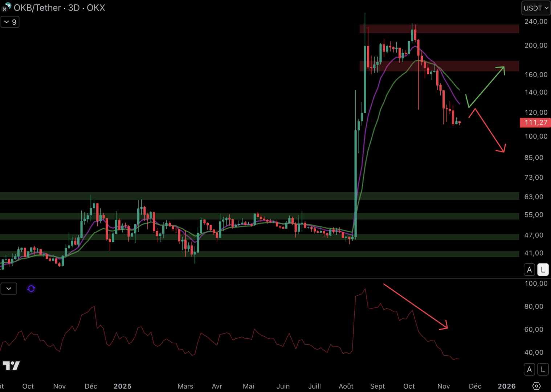Click the TradingView logo
Image resolution: width=551 pixels, height=392 pixels.
point(11,366)
